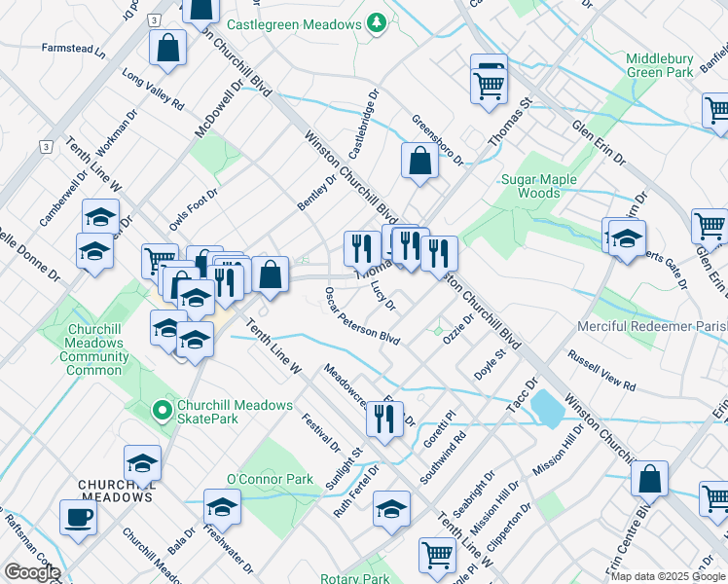728x584 pixels.
Task: Select restaurant marker near Meadowcrest and Festival Dr
Action: coord(384,421)
